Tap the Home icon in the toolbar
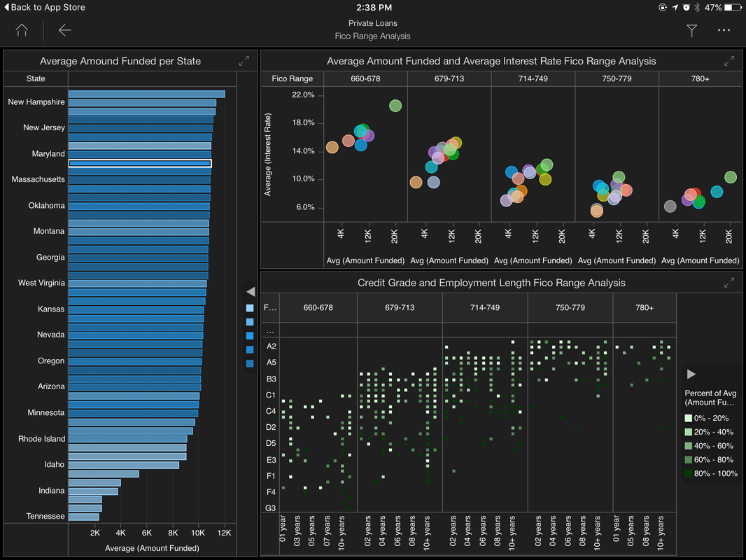 coord(22,30)
